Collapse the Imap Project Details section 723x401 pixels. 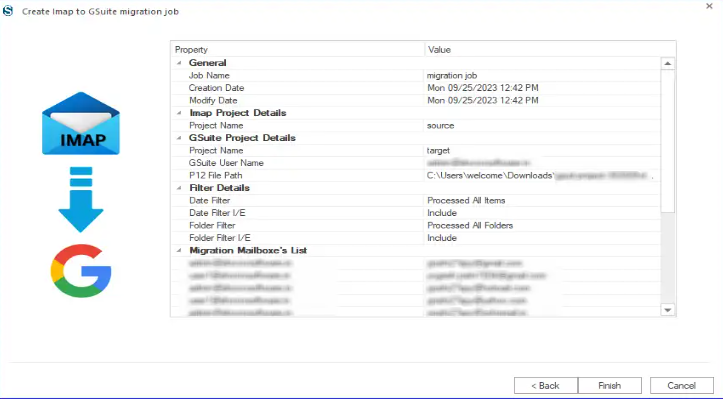(179, 113)
